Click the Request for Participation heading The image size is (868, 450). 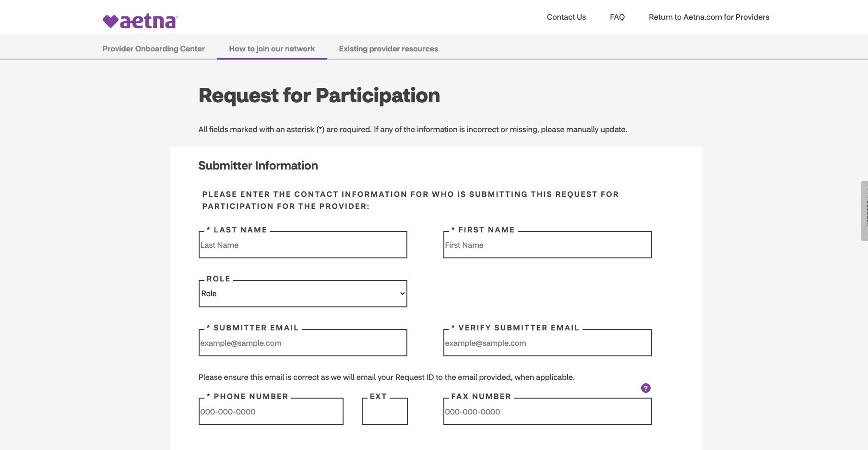tap(319, 95)
